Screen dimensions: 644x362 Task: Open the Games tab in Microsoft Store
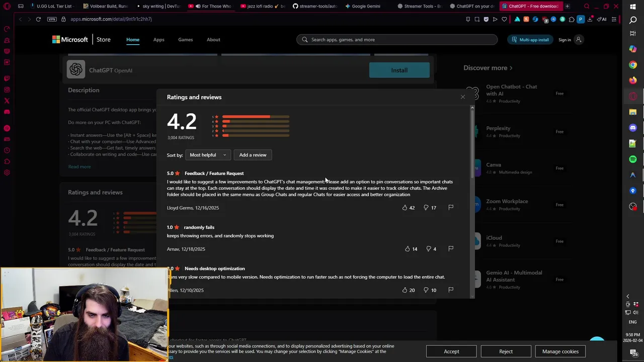tap(185, 40)
